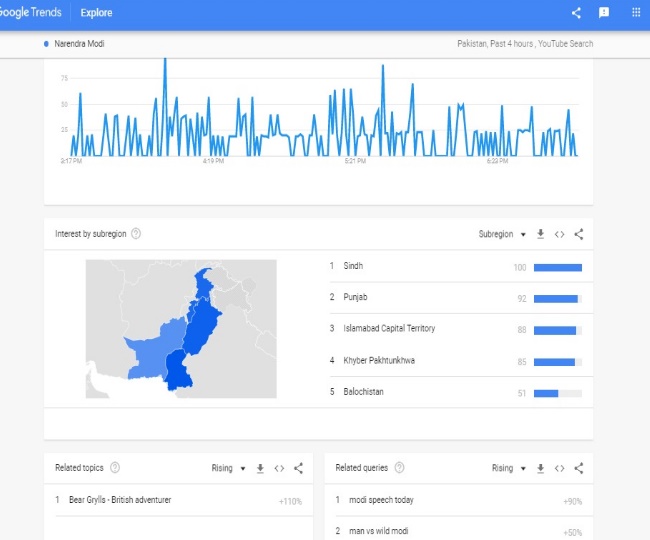Click the +110% value for Bear Grylls

point(290,501)
